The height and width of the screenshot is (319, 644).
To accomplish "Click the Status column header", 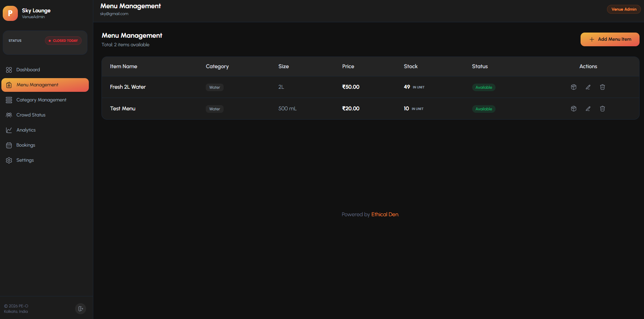I will [x=480, y=66].
